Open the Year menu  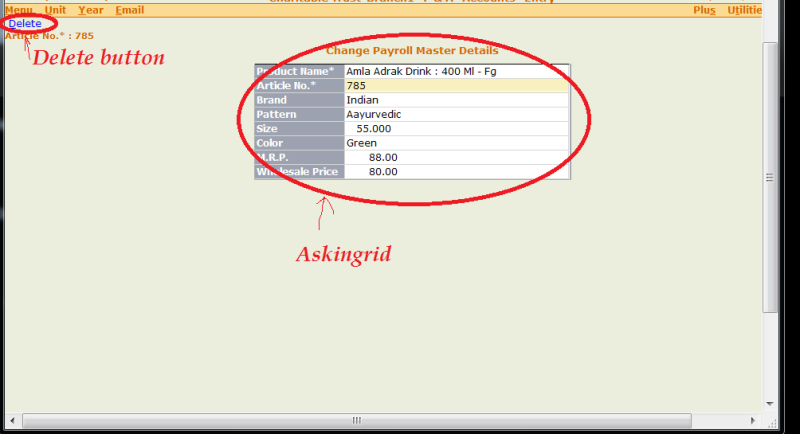click(x=91, y=10)
